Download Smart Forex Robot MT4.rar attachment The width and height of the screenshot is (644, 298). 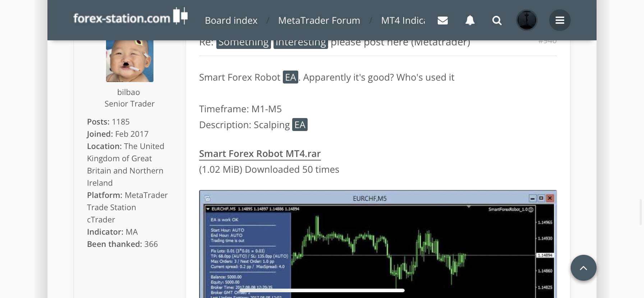point(260,154)
